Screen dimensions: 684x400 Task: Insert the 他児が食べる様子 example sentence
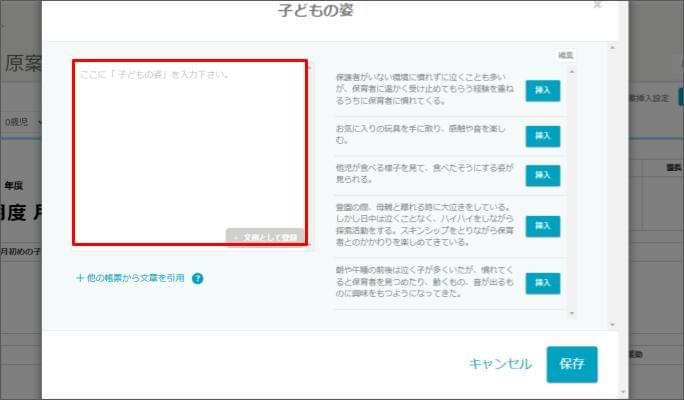click(x=543, y=176)
